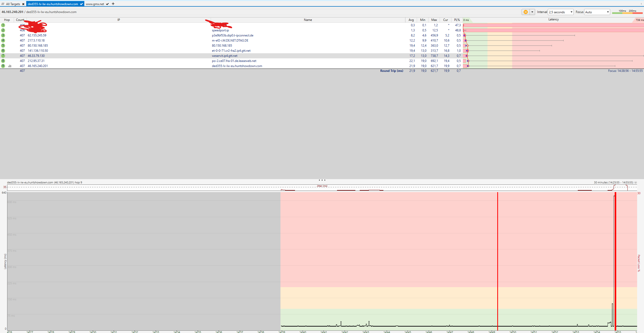Open the 30 minutes timeline range dropdown arrow
Screen dimensions: 644x333
pyautogui.click(x=636, y=182)
